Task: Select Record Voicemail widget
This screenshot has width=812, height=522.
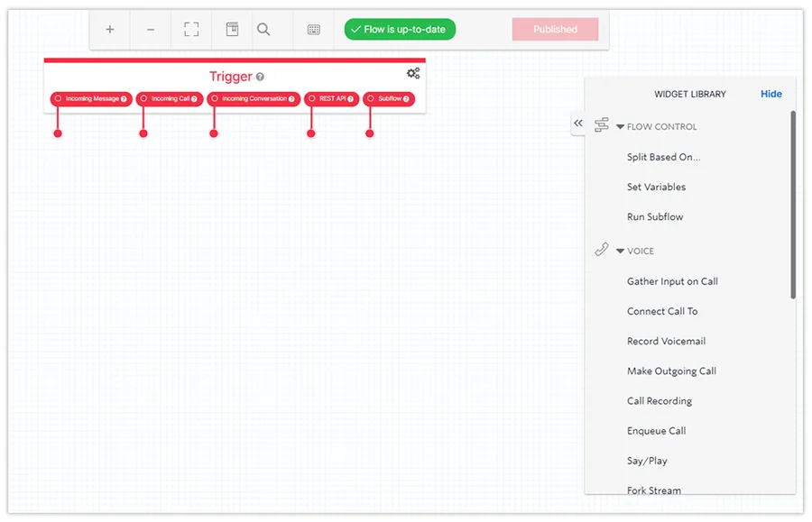Action: tap(666, 342)
